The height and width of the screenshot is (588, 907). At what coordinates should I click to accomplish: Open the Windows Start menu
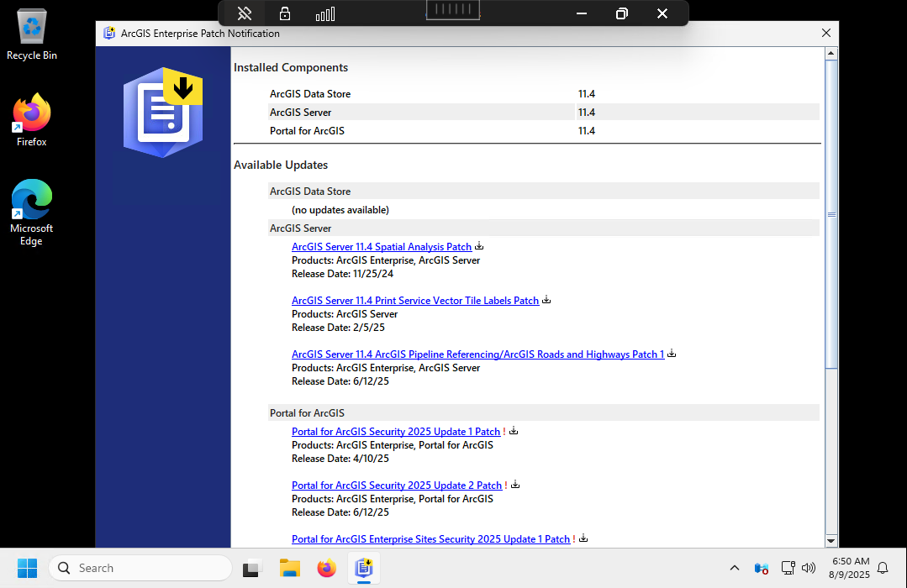(x=27, y=569)
